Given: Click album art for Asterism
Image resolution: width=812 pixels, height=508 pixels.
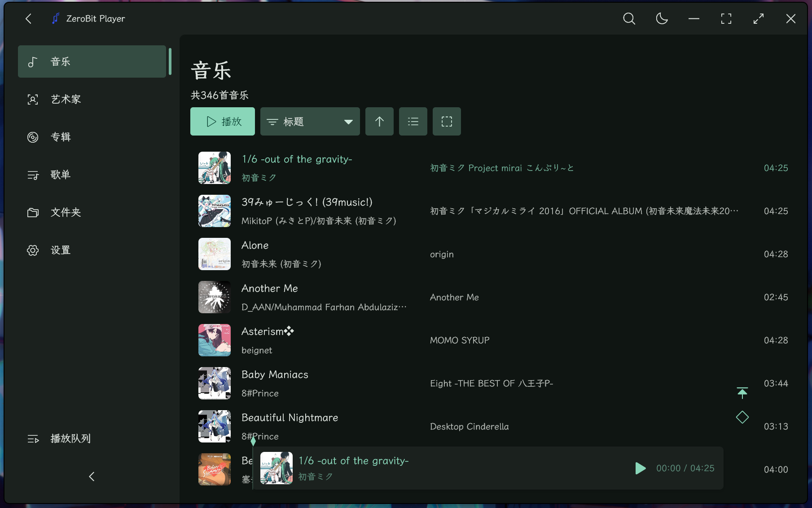Looking at the screenshot, I should click(215, 340).
